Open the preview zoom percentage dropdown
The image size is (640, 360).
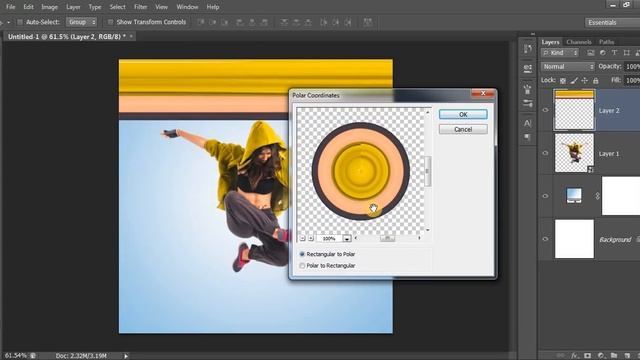click(347, 238)
